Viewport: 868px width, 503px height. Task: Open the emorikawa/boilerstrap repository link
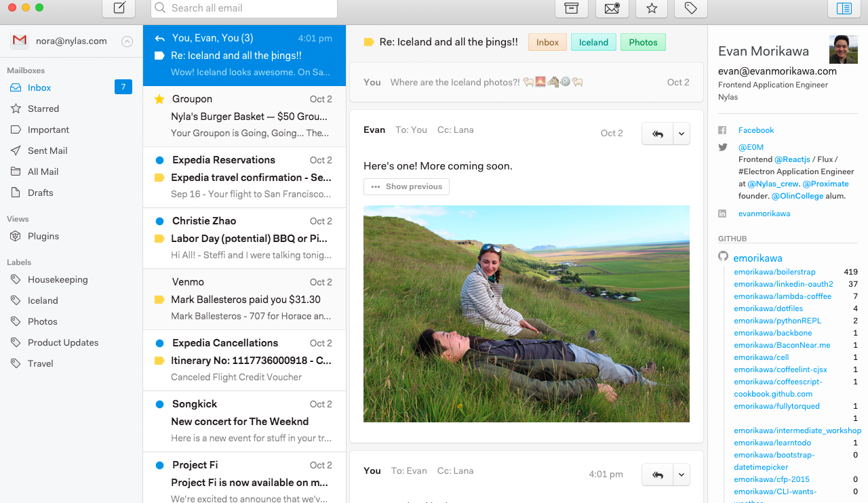(774, 272)
